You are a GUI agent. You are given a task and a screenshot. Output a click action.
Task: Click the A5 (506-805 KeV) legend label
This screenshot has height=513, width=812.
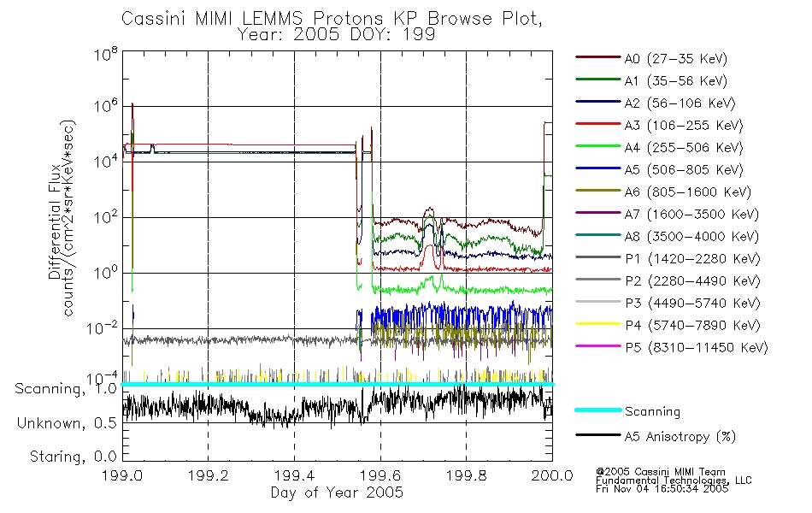point(684,170)
